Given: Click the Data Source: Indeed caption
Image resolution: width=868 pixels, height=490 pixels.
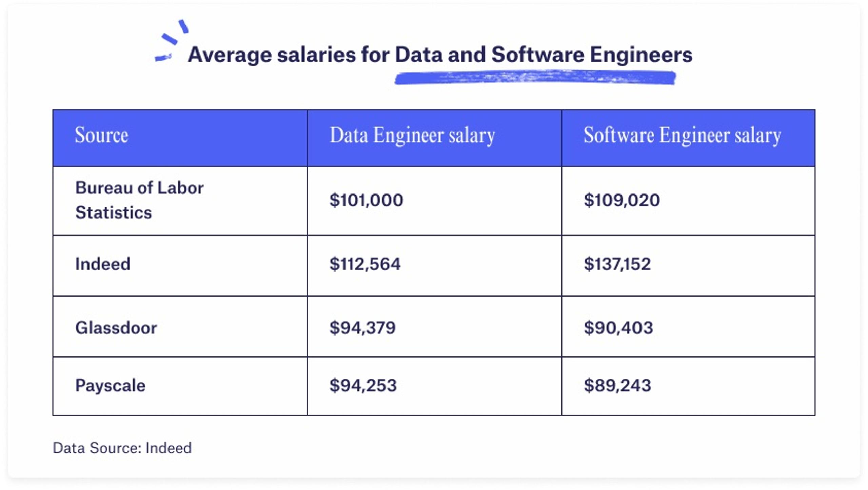Looking at the screenshot, I should click(x=122, y=448).
